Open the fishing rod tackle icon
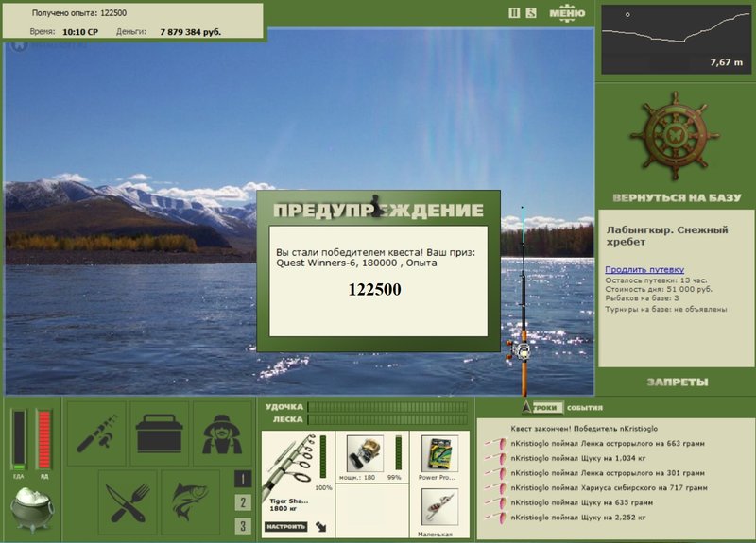Viewport: 756px width, 543px height. tap(96, 433)
